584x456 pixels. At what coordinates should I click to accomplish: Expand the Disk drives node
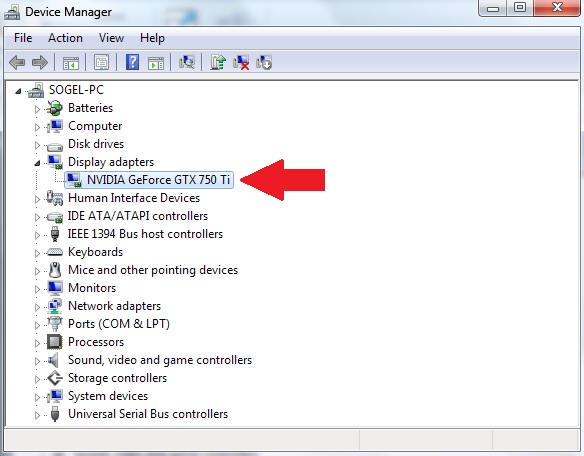37,145
